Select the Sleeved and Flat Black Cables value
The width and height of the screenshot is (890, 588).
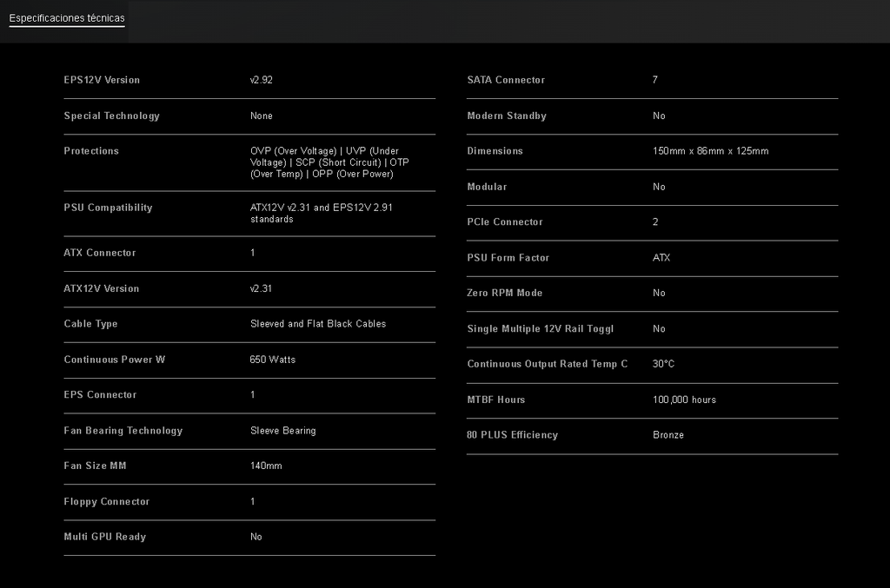(x=318, y=324)
